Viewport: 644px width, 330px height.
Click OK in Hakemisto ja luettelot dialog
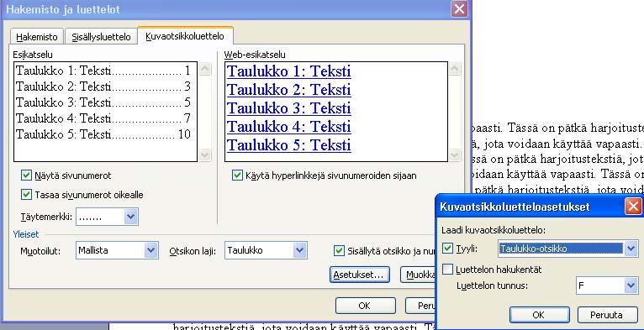(x=365, y=306)
